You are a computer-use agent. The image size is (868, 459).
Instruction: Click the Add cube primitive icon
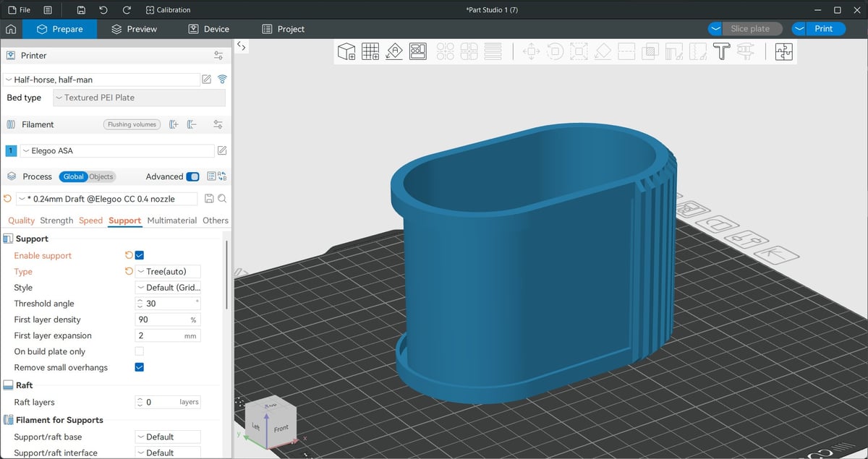[346, 51]
